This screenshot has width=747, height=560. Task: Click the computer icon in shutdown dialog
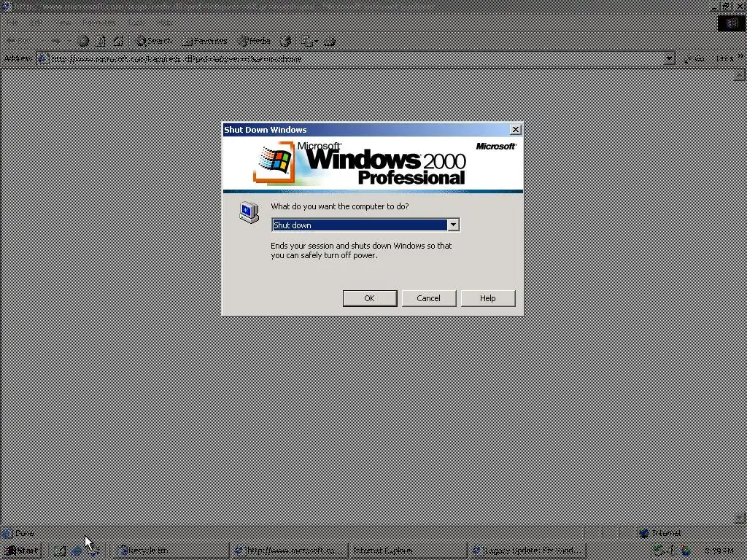[249, 211]
